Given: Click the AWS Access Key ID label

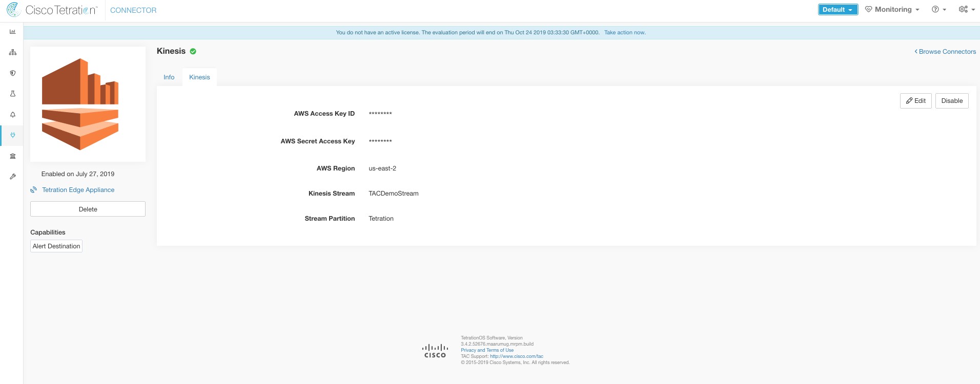Looking at the screenshot, I should pyautogui.click(x=324, y=114).
